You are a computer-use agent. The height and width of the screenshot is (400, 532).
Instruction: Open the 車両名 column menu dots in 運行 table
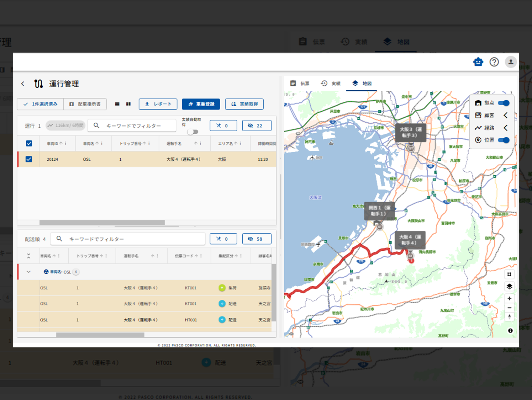click(102, 143)
